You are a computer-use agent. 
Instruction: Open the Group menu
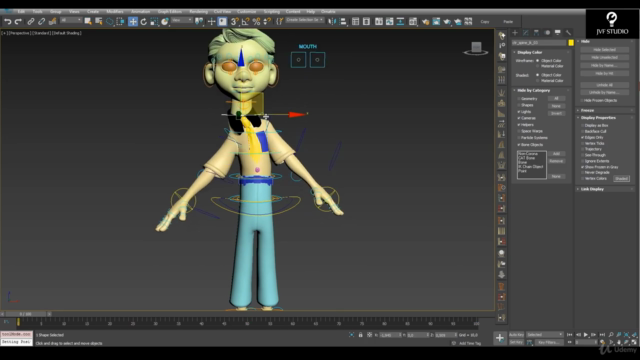tap(56, 11)
